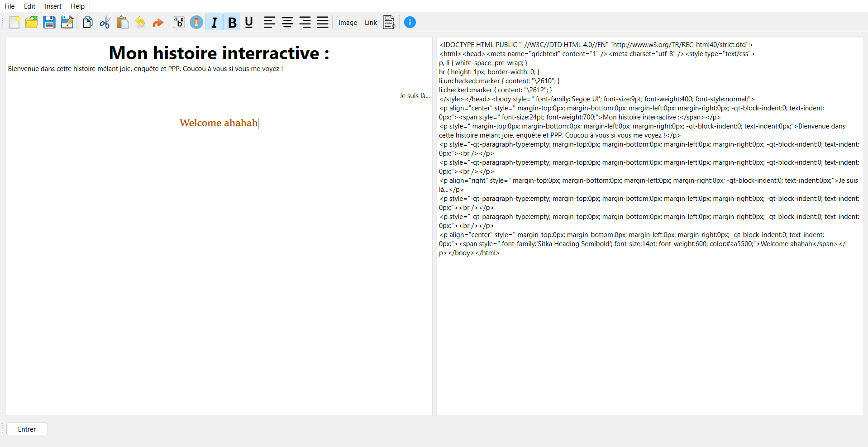The height and width of the screenshot is (447, 868).
Task: Place cursor in 'Welcome ahahah' text
Action: 219,123
